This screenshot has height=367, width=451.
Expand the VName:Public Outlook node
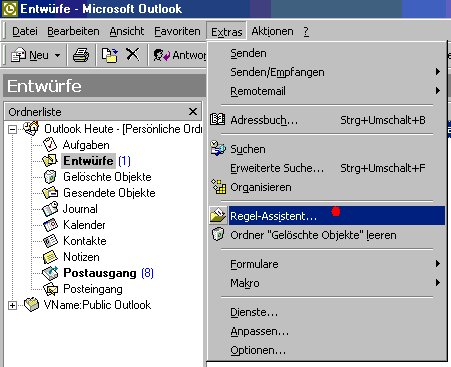[x=12, y=305]
